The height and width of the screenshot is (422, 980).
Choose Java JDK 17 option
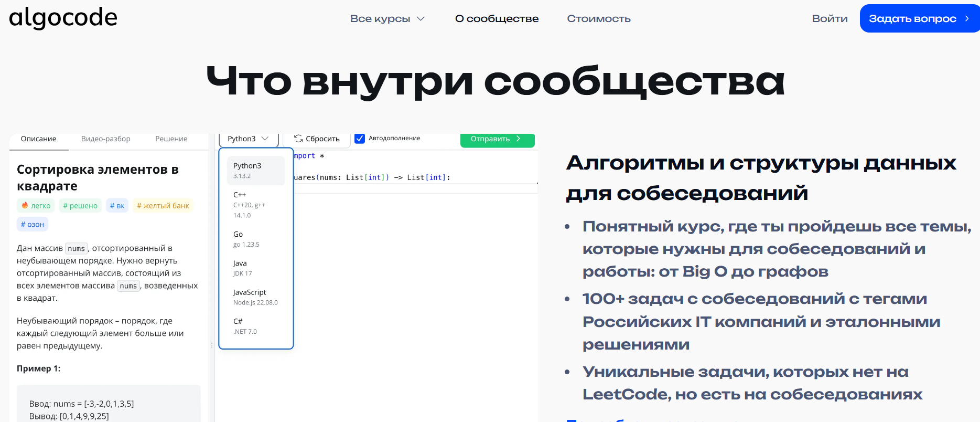pos(256,268)
